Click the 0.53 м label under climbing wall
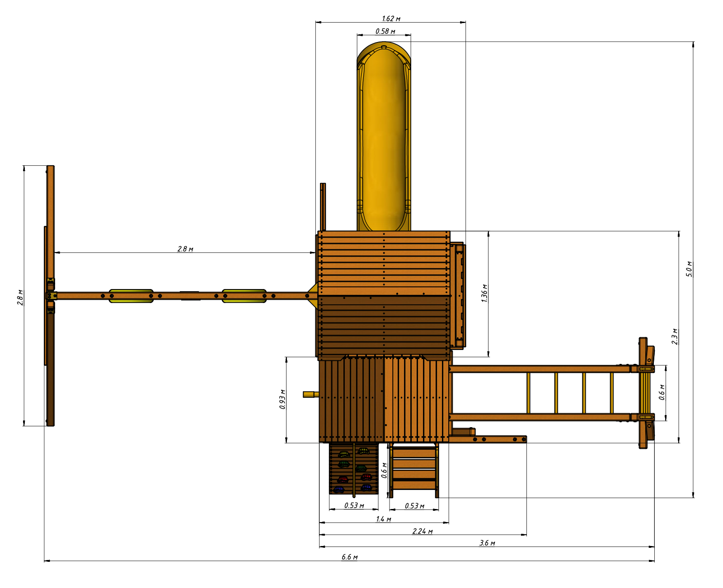This screenshot has height=588, width=723. coord(354,505)
